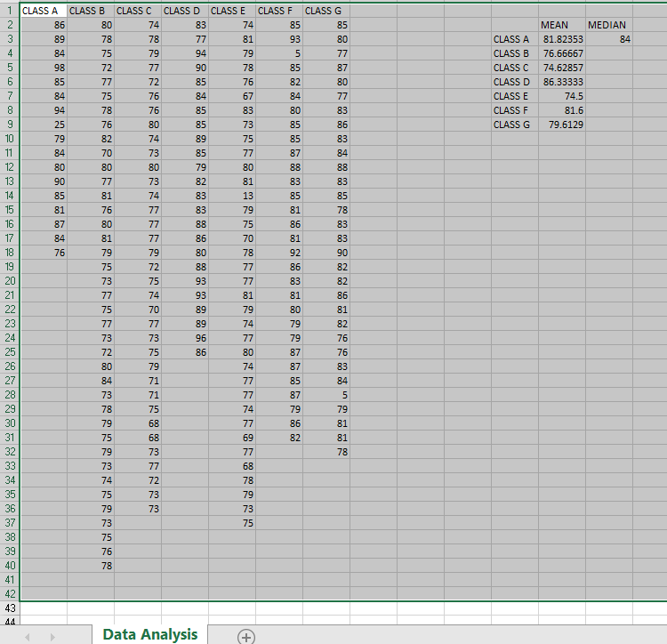
Task: Select the CLASS C column header cell
Action: 138,11
